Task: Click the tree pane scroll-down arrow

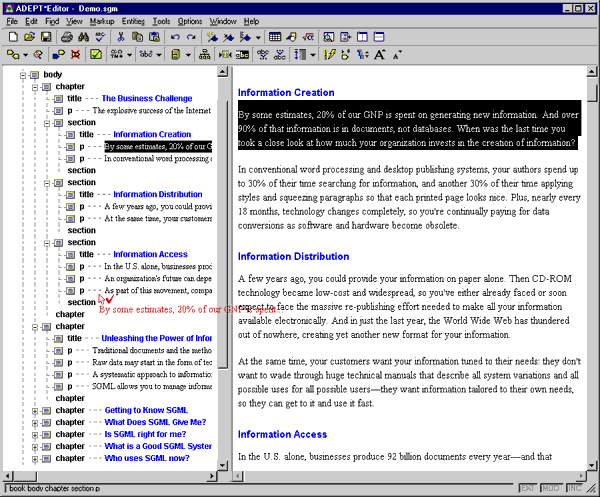Action: click(223, 465)
